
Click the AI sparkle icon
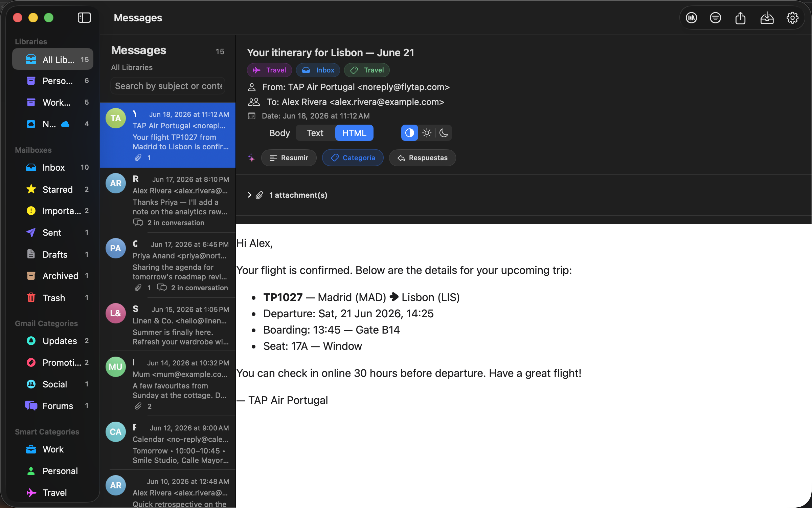point(251,158)
